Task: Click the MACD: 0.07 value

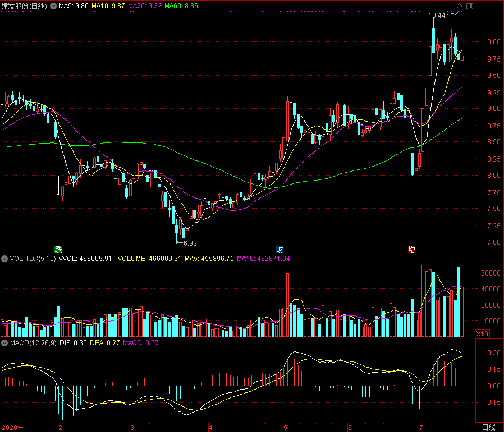Action: click(141, 343)
